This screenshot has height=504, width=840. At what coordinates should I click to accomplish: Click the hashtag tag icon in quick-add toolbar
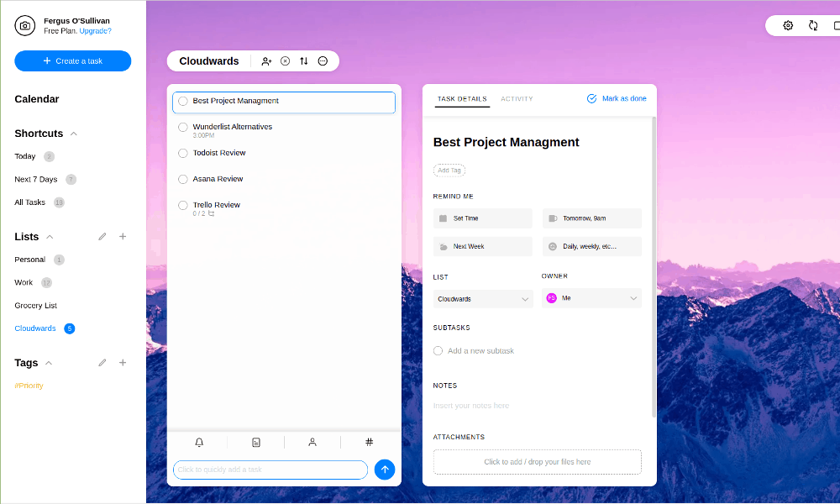point(368,442)
